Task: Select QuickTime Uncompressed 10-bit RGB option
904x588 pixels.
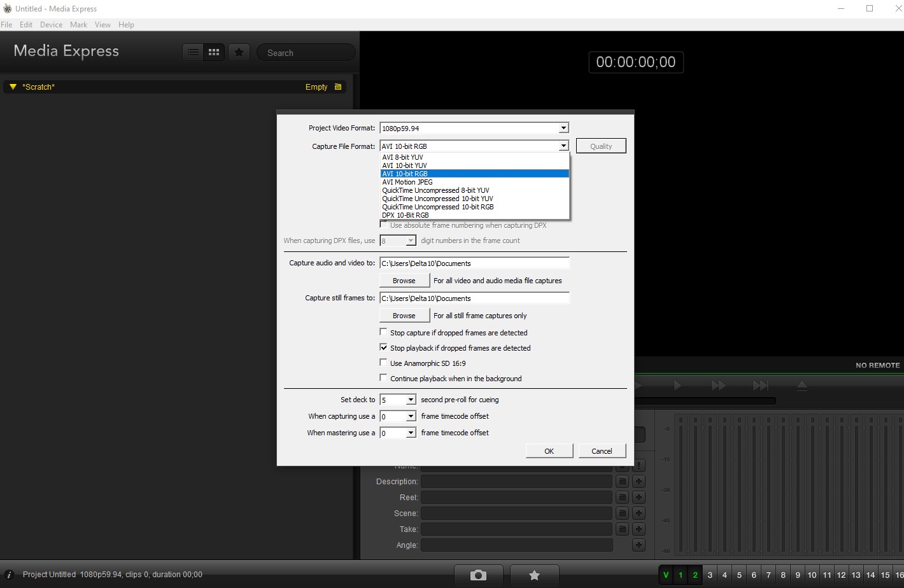Action: pos(474,207)
